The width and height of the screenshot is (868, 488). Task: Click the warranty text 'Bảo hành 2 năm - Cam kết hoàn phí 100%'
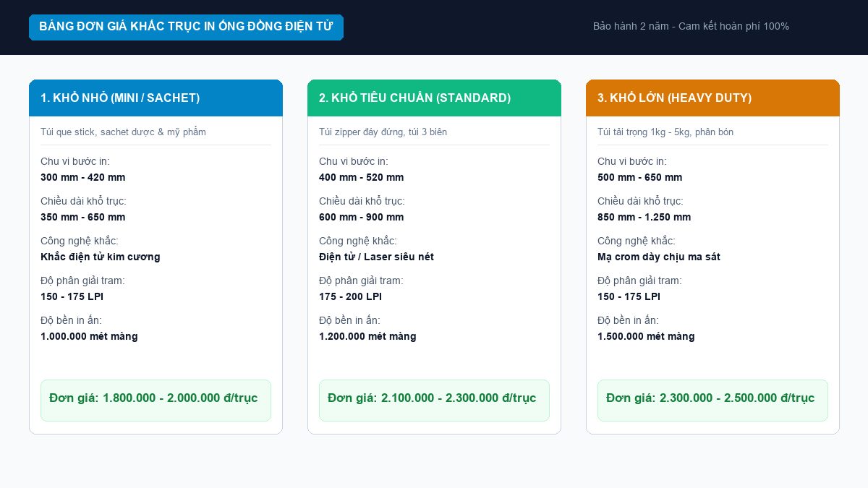pyautogui.click(x=691, y=26)
